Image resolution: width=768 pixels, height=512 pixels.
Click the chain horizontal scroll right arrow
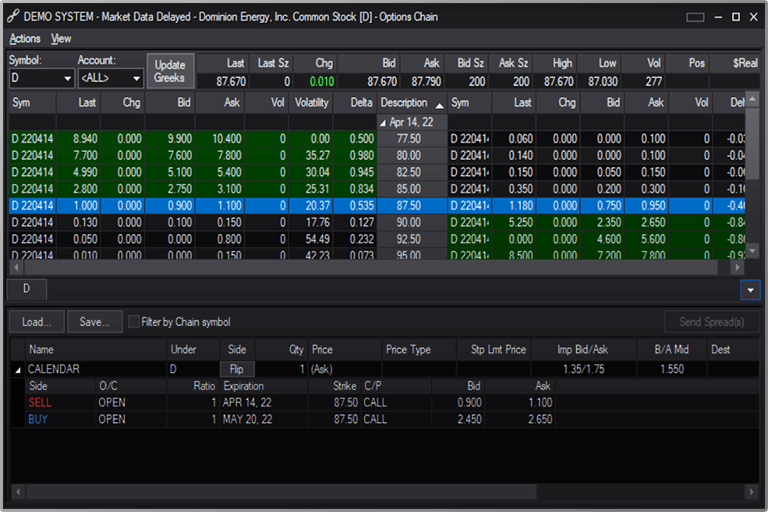[737, 268]
